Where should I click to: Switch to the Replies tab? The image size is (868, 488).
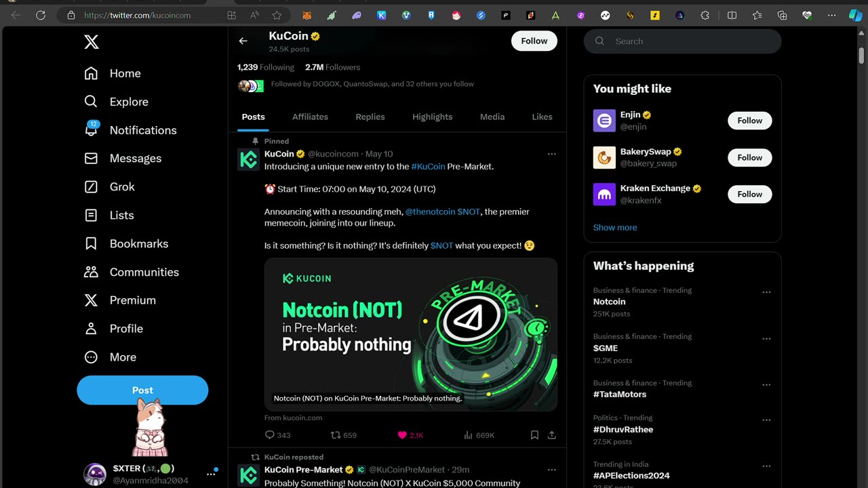tap(370, 117)
